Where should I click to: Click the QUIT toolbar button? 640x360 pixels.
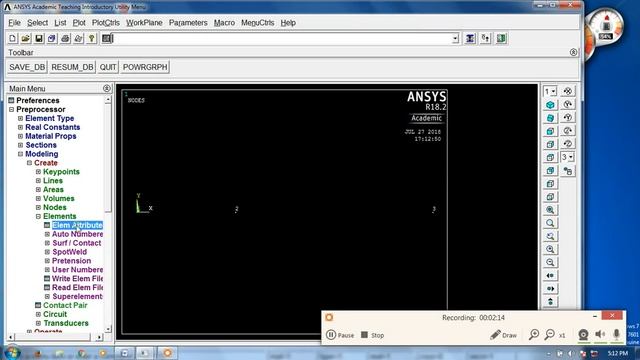coord(108,67)
